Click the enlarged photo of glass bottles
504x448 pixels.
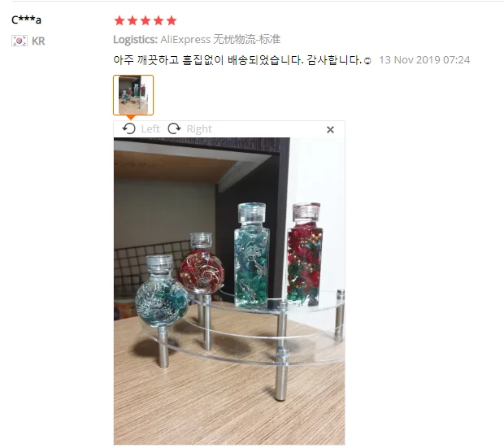click(x=229, y=291)
